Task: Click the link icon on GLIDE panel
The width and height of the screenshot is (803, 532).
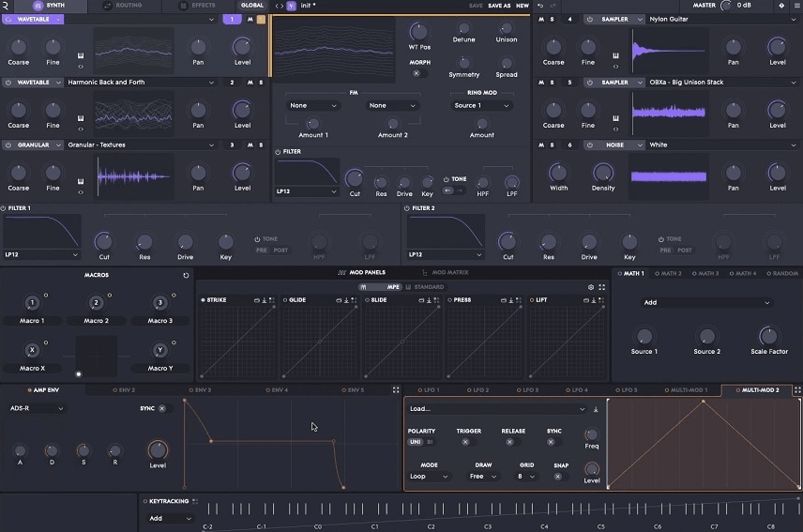Action: [339, 300]
